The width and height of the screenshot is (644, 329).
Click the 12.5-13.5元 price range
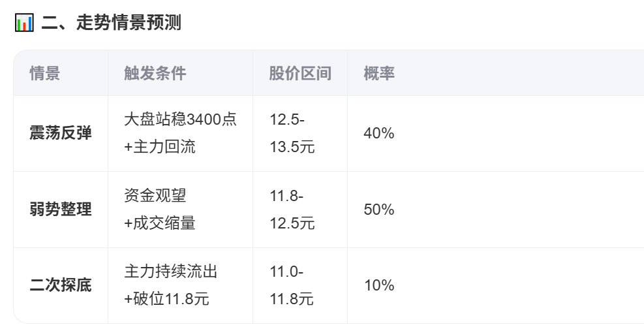pyautogui.click(x=292, y=133)
